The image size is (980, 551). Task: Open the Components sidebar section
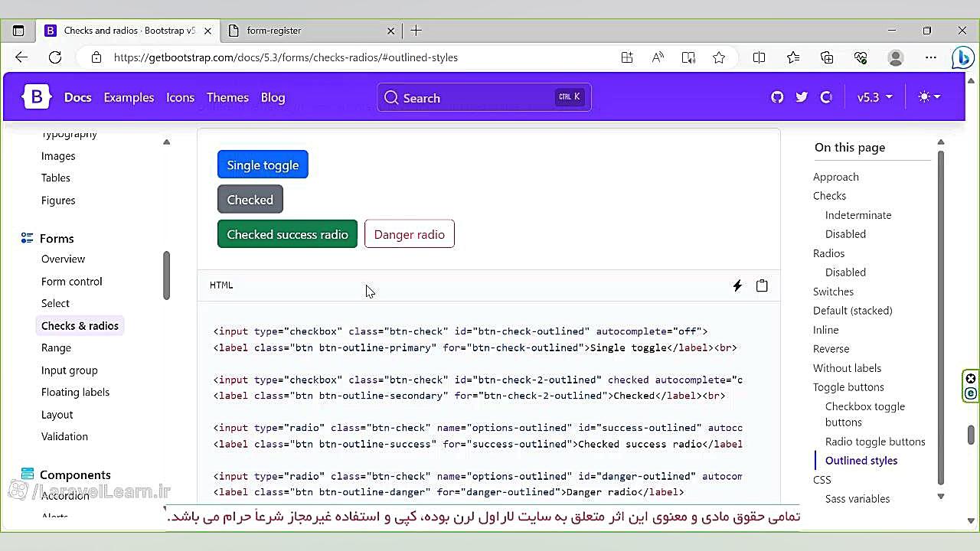click(75, 474)
